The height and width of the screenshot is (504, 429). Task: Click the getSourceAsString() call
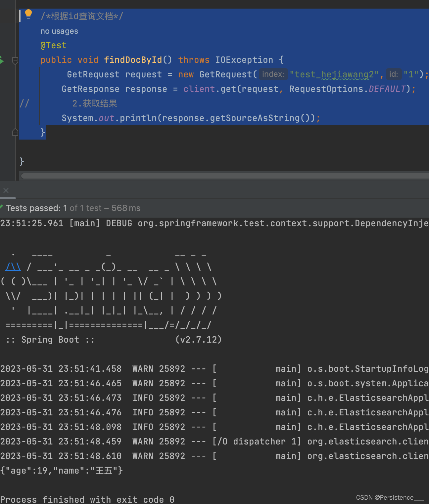click(260, 118)
